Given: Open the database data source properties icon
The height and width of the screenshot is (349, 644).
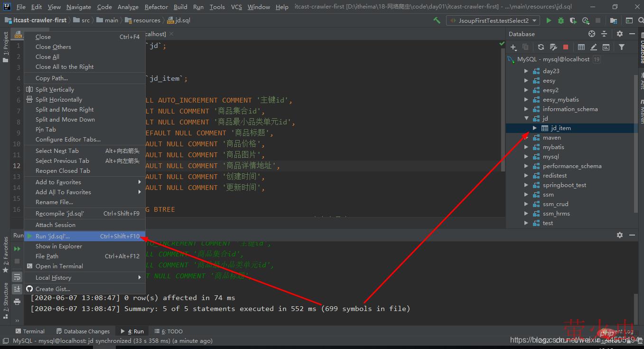Looking at the screenshot, I should (553, 47).
